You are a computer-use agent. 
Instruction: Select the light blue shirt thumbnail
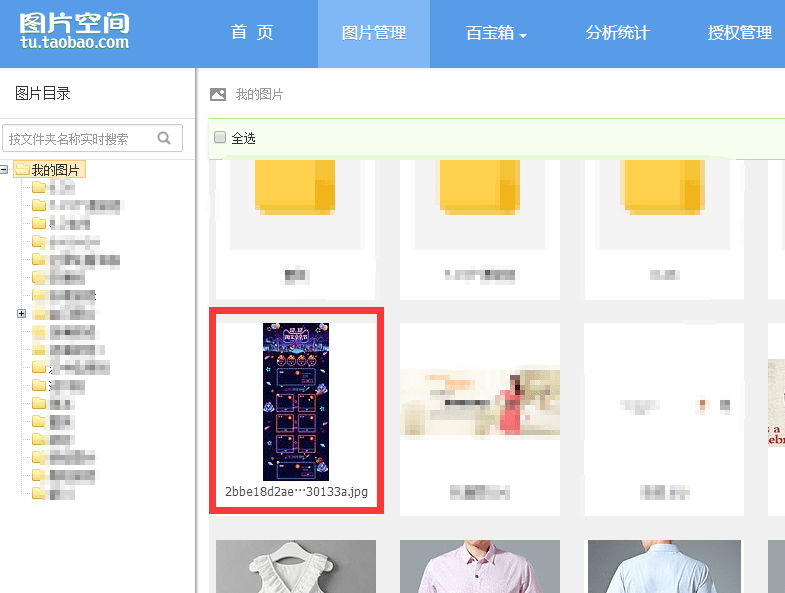click(x=664, y=566)
